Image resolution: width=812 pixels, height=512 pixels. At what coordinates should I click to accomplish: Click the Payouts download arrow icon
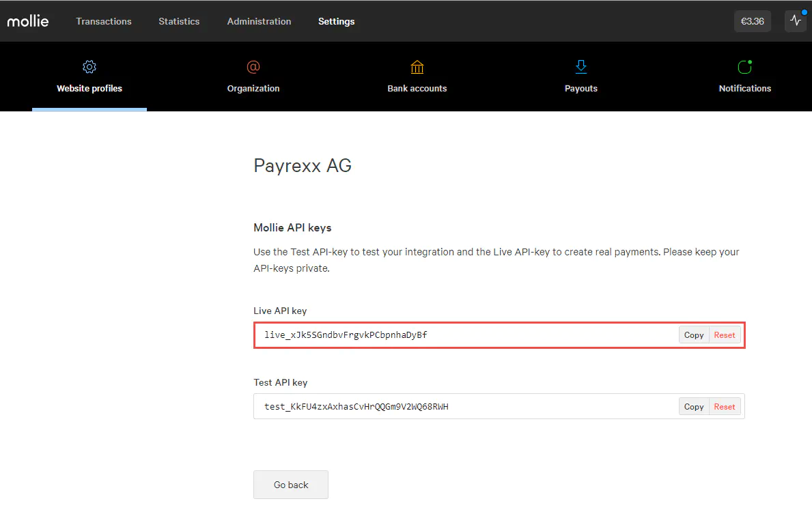(x=581, y=66)
